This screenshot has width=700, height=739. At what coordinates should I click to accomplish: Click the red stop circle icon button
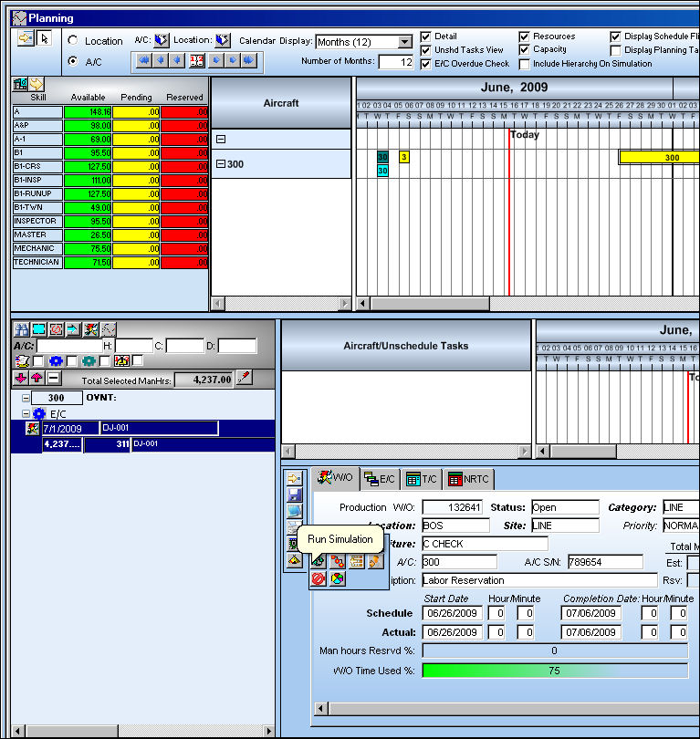319,578
